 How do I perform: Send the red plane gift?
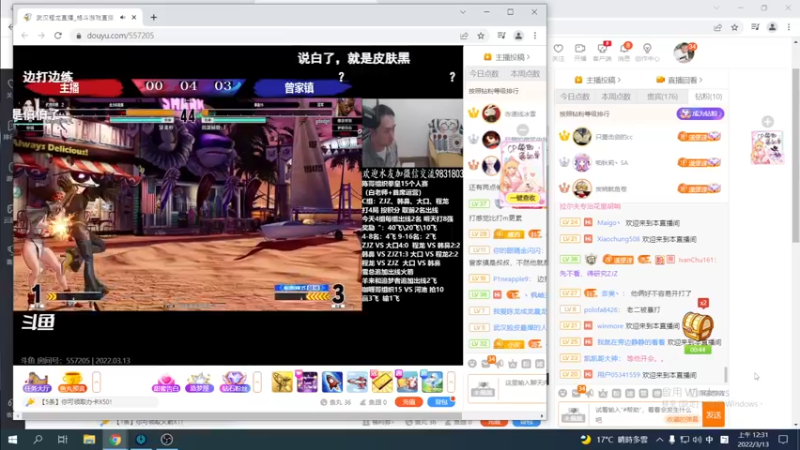357,382
